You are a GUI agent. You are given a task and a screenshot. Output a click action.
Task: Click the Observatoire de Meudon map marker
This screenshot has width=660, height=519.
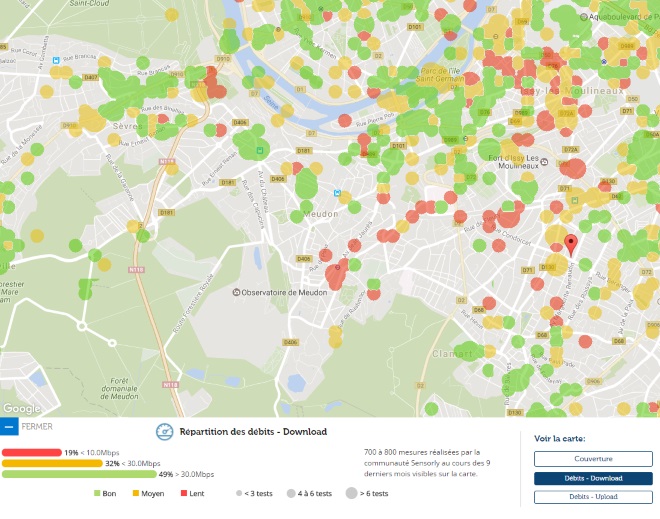237,292
